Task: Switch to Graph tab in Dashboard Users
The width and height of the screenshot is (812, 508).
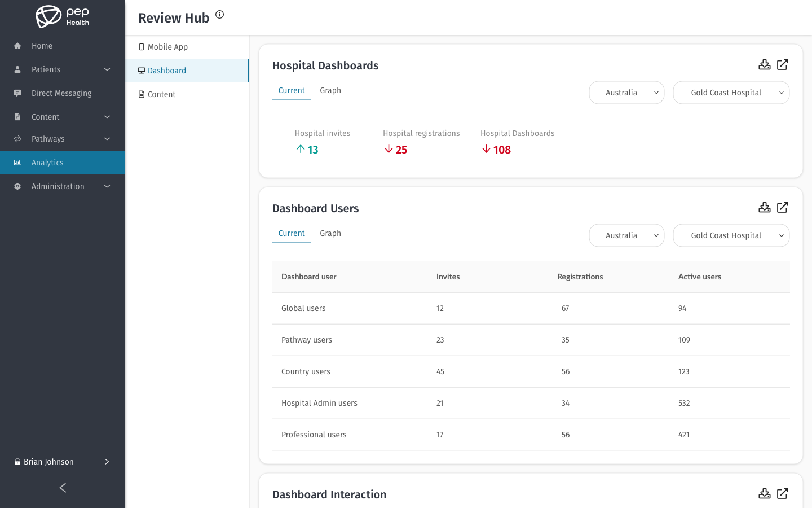Action: click(x=330, y=233)
